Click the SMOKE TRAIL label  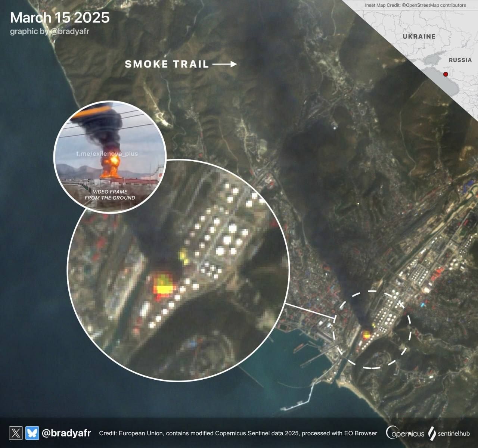pos(167,64)
